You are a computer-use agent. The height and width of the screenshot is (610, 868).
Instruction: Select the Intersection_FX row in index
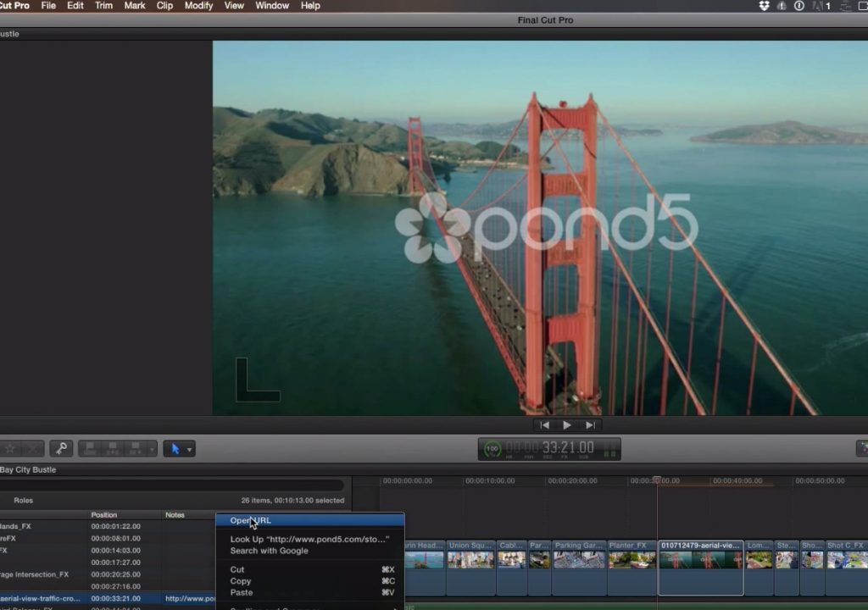click(x=108, y=574)
